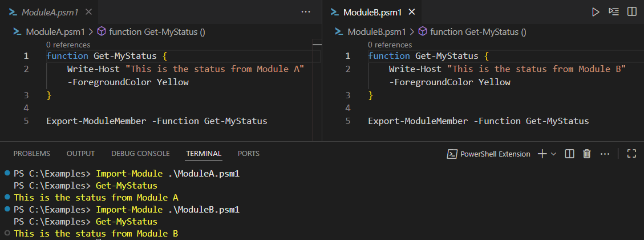This screenshot has width=644, height=240.
Task: Click 'Module B' string text in ModuleB editor
Action: [600, 69]
